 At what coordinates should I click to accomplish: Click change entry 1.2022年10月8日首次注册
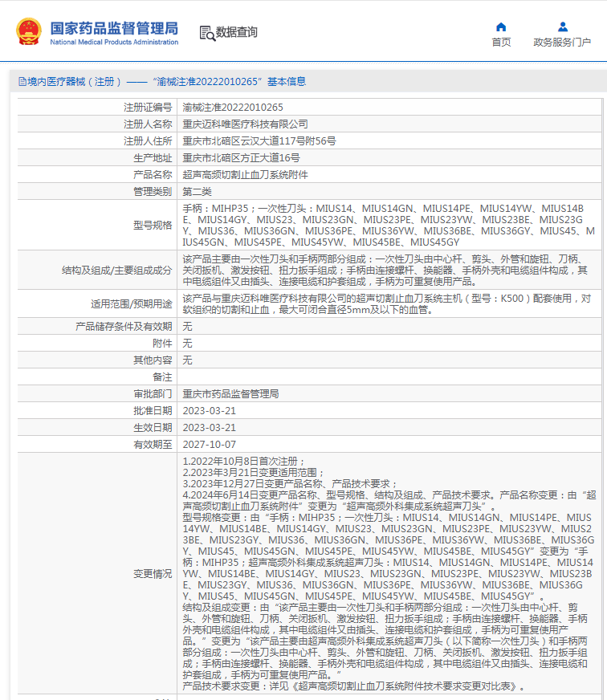244,462
